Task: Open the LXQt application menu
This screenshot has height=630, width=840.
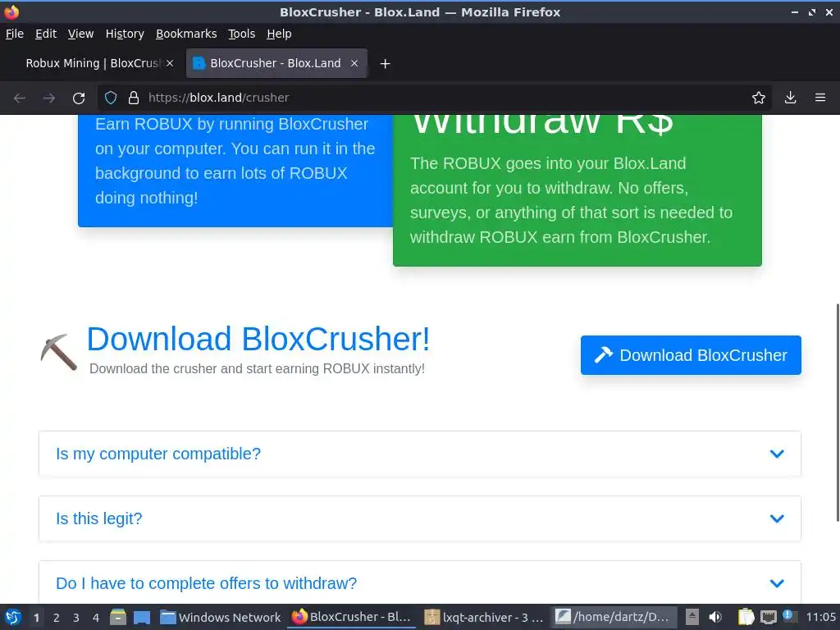Action: 13,617
